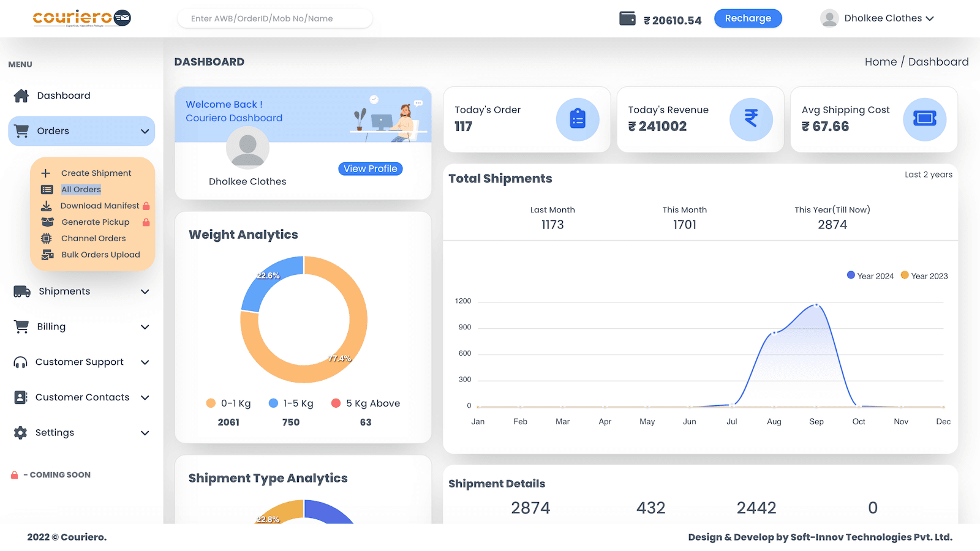
Task: Click the Channel Orders icon
Action: coord(47,238)
